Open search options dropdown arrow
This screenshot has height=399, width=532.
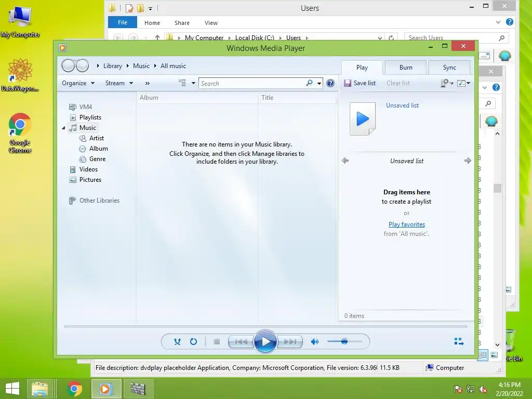point(320,83)
